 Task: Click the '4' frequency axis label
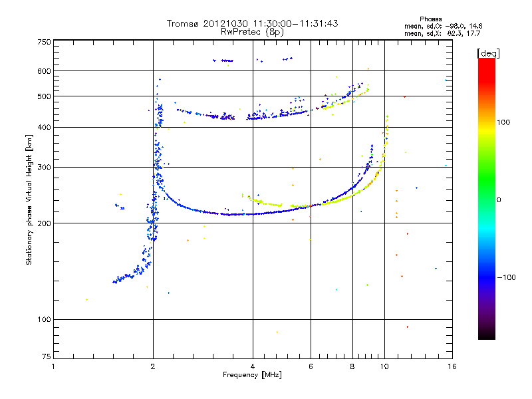pos(253,366)
